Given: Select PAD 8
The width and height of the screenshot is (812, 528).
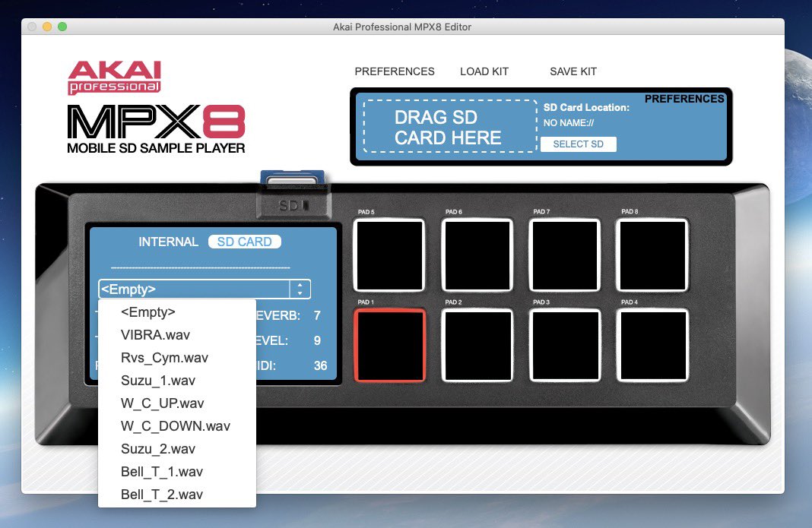Looking at the screenshot, I should coord(652,255).
